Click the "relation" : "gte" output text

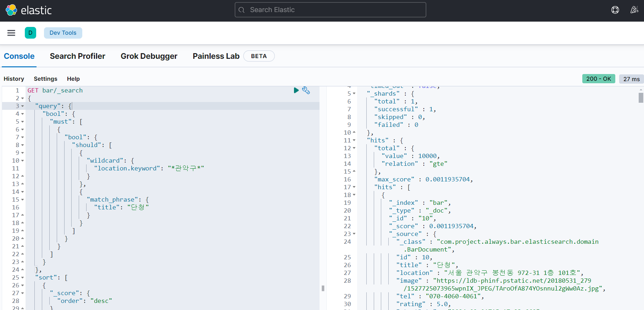415,164
